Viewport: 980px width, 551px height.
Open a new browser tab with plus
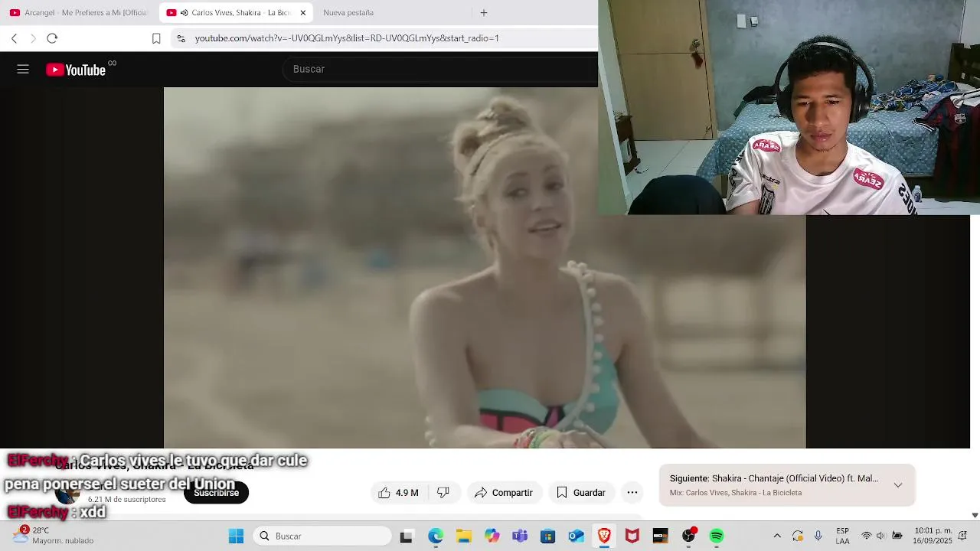(484, 12)
